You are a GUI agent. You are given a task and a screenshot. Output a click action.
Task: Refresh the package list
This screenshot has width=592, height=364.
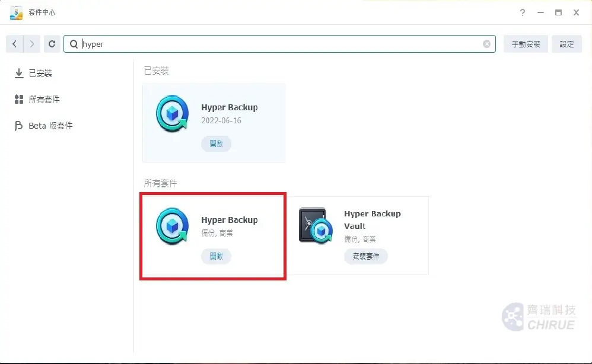52,44
